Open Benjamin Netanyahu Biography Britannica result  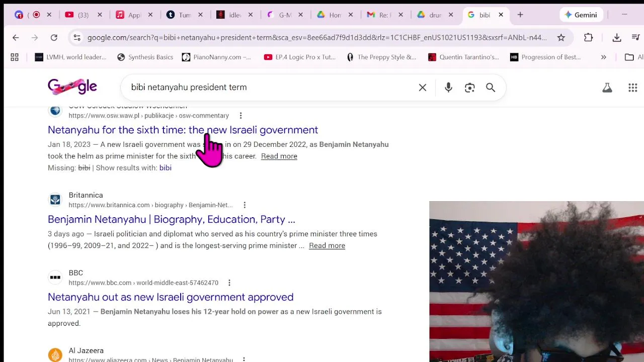coord(171,219)
